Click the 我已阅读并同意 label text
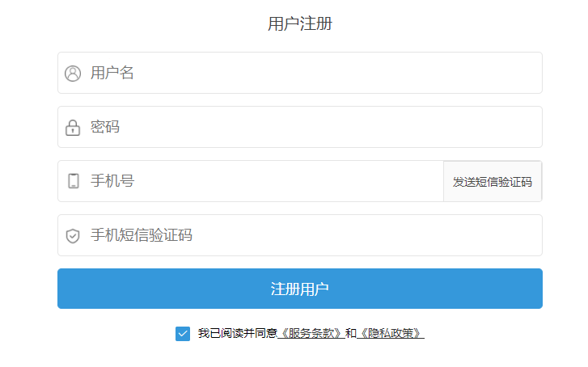 pos(237,334)
